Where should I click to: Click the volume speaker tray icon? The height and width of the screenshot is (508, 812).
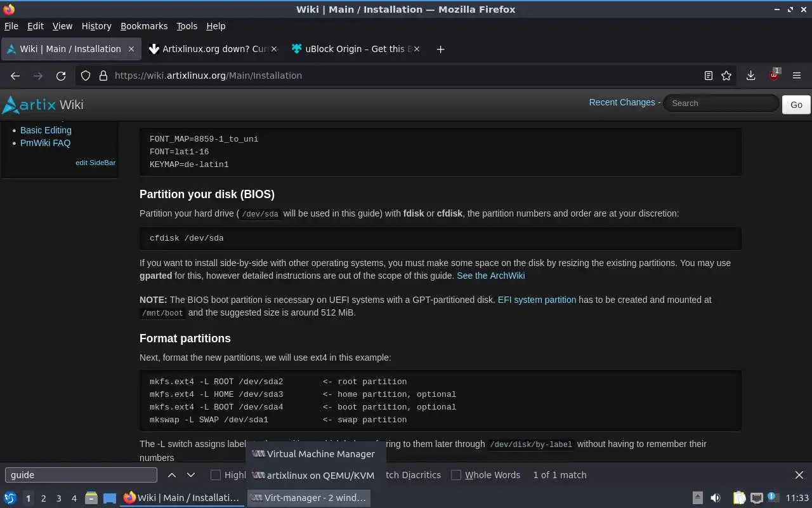pos(716,498)
